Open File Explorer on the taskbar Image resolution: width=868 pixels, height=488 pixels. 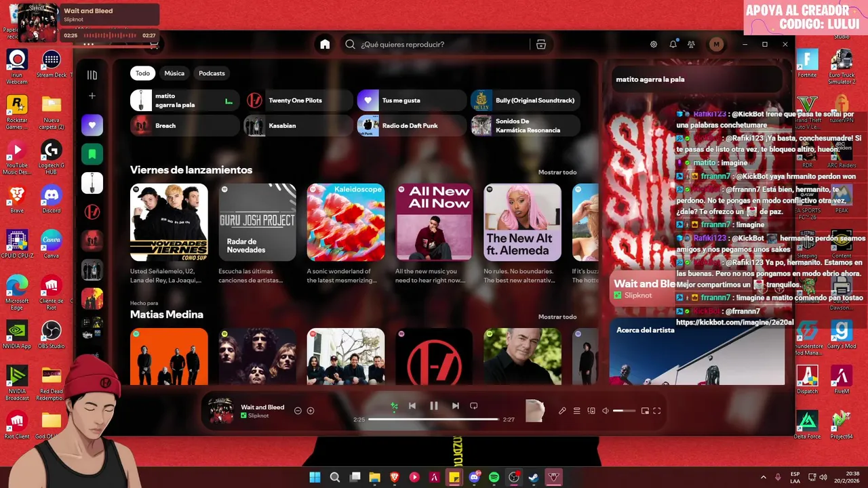(374, 477)
